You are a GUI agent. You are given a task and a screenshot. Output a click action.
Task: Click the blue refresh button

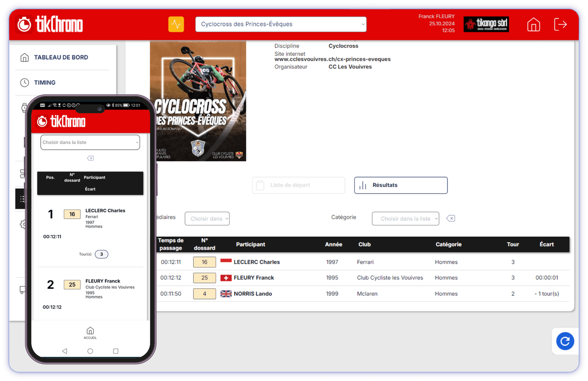coord(565,341)
